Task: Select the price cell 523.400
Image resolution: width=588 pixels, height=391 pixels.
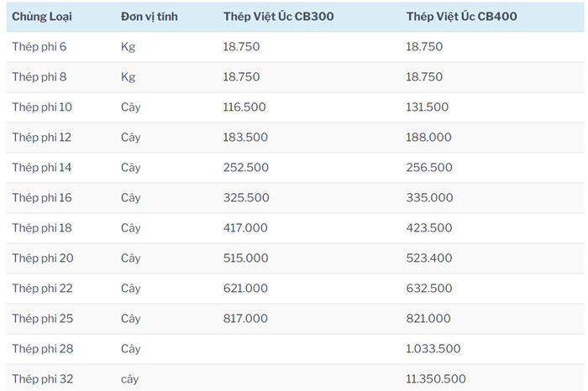Action: [429, 258]
